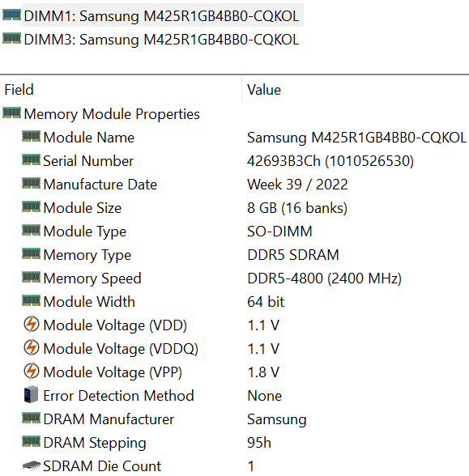Click the DIMM3 memory chip icon
469x476 pixels.
coord(11,38)
